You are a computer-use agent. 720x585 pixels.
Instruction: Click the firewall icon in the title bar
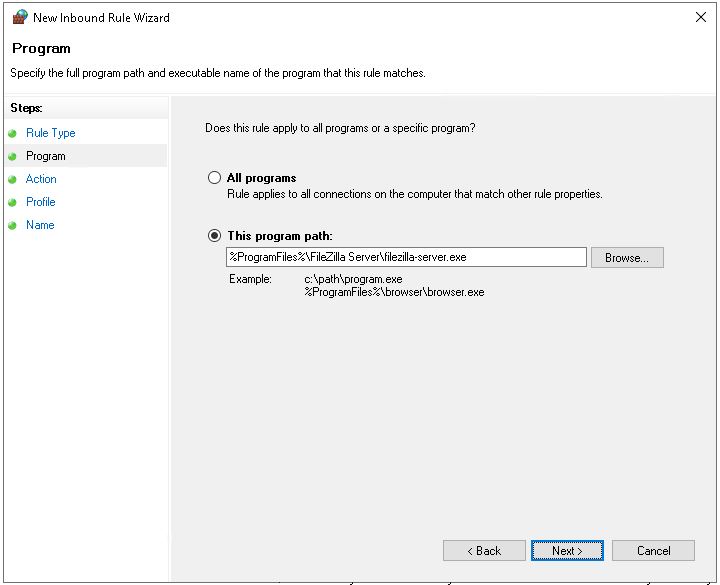pos(19,17)
